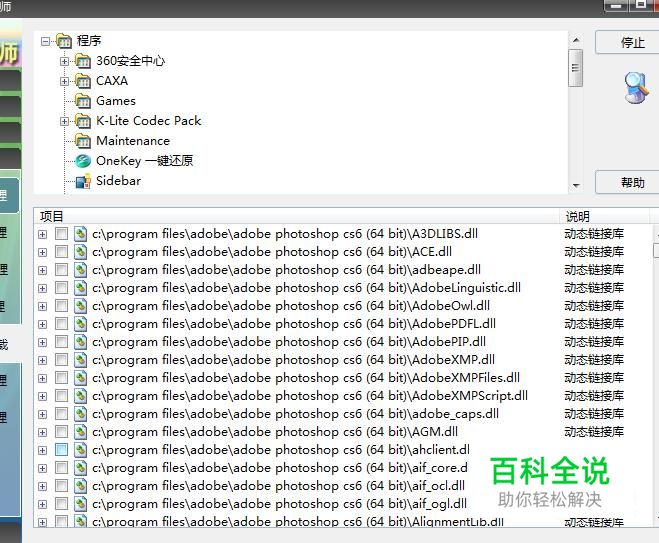Click tree scrollbar down arrow
Image resolution: width=659 pixels, height=543 pixels.
pyautogui.click(x=576, y=185)
